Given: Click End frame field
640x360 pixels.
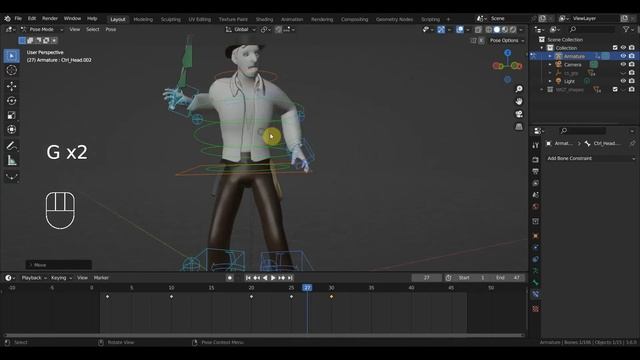Looking at the screenshot, I should point(508,278).
